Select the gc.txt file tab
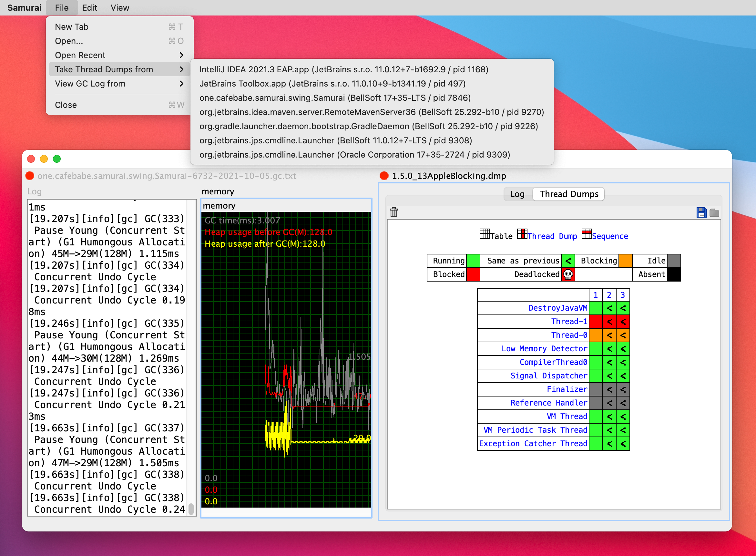This screenshot has width=756, height=556. [167, 176]
